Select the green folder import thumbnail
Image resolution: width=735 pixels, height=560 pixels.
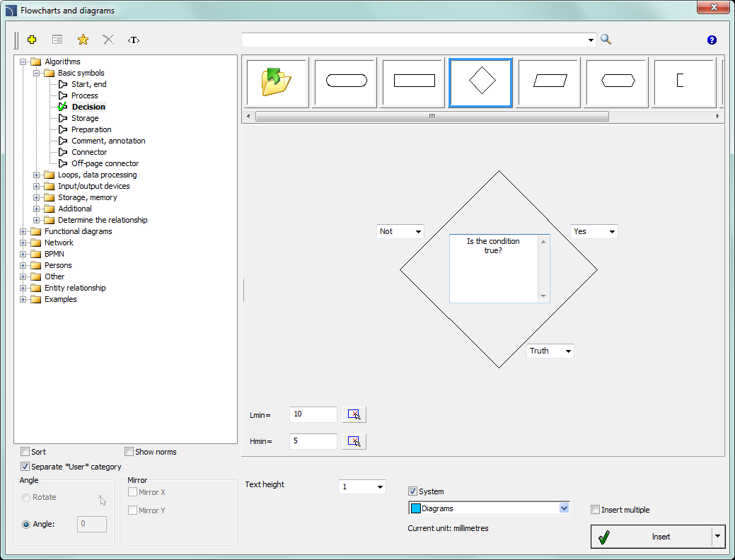coord(277,83)
